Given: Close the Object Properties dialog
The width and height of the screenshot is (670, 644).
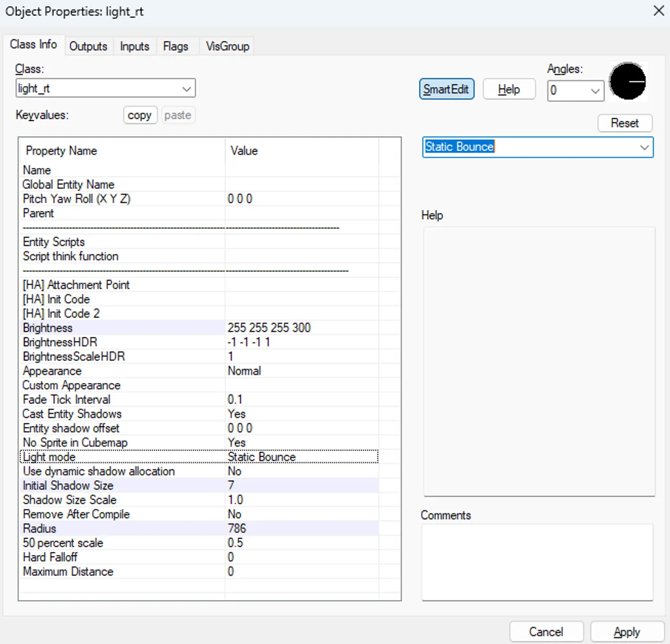Looking at the screenshot, I should [x=658, y=11].
